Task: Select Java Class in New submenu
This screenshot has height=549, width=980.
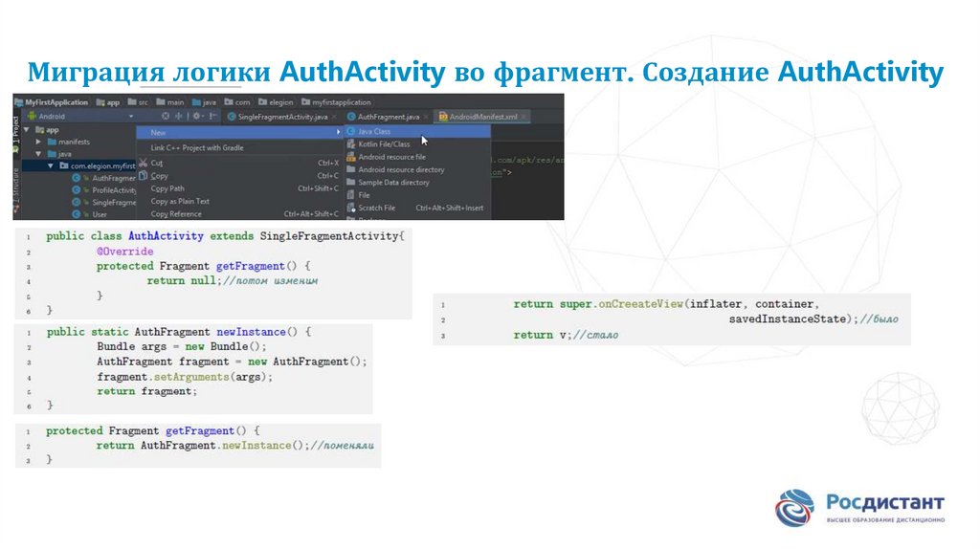Action: [417, 132]
